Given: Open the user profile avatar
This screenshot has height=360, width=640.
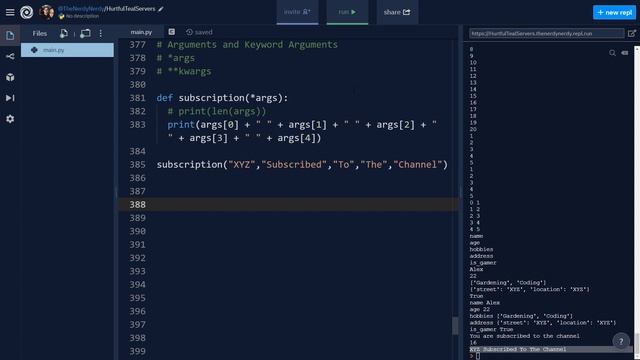Looking at the screenshot, I should tap(47, 12).
